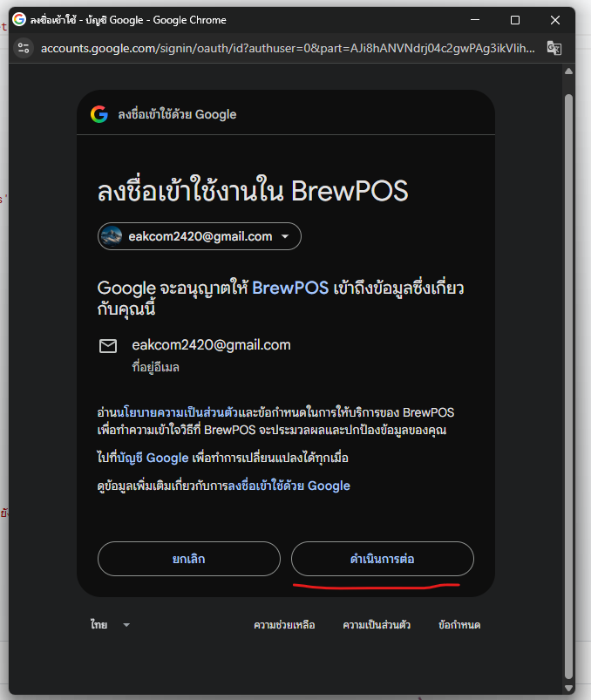The height and width of the screenshot is (700, 591).
Task: Open the ลงชื่อเข้าใช้ด้วย Google info link
Action: coord(289,486)
